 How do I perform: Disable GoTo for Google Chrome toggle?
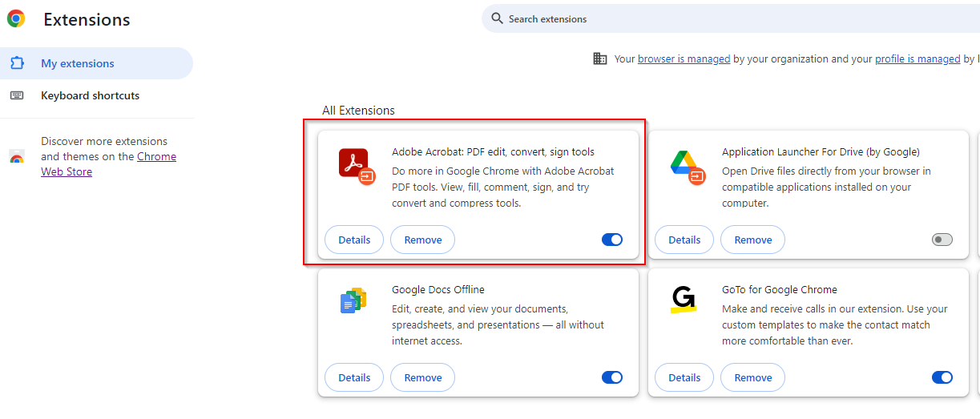click(942, 377)
